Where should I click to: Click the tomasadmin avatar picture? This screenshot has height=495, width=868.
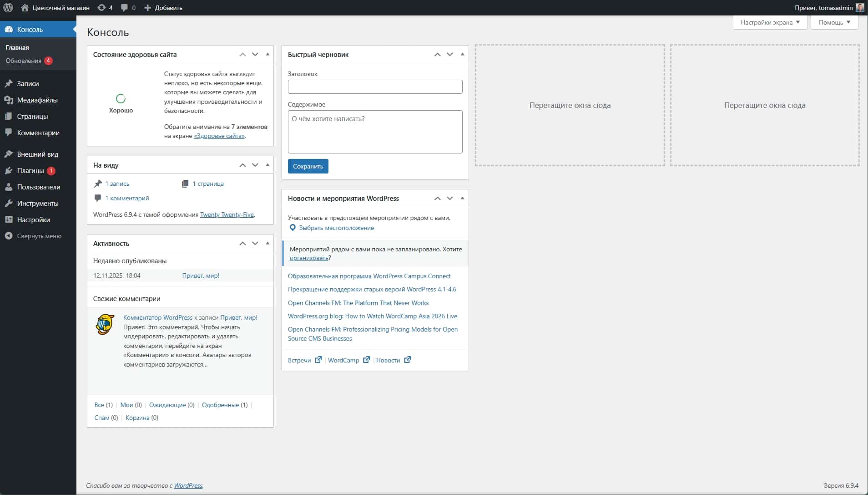click(x=860, y=8)
